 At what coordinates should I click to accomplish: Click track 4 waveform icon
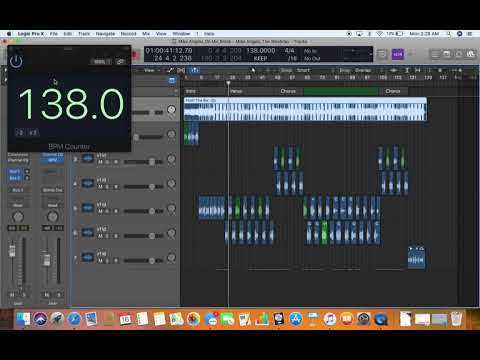coord(88,183)
